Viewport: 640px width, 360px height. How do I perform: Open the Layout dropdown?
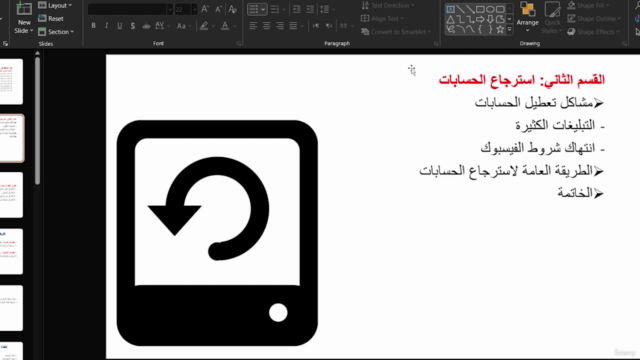pyautogui.click(x=55, y=5)
